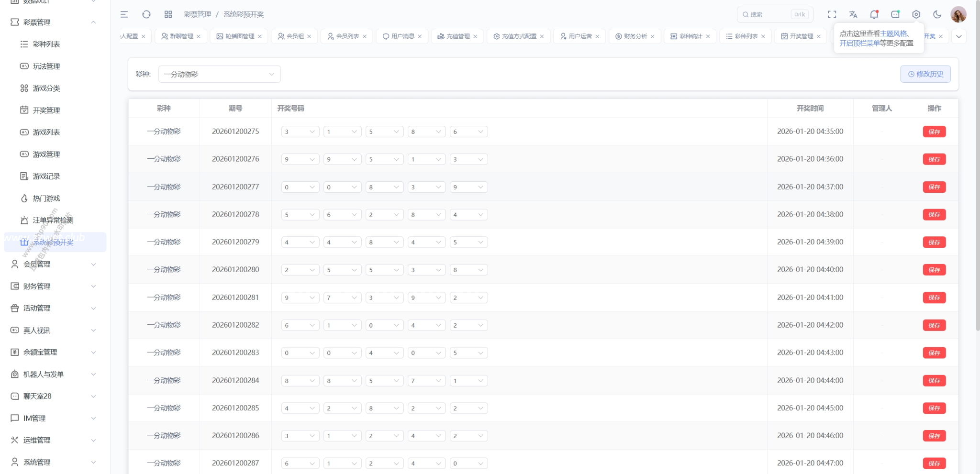980x474 pixels.
Task: Expand the 会员管理 sidebar group
Action: [55, 264]
